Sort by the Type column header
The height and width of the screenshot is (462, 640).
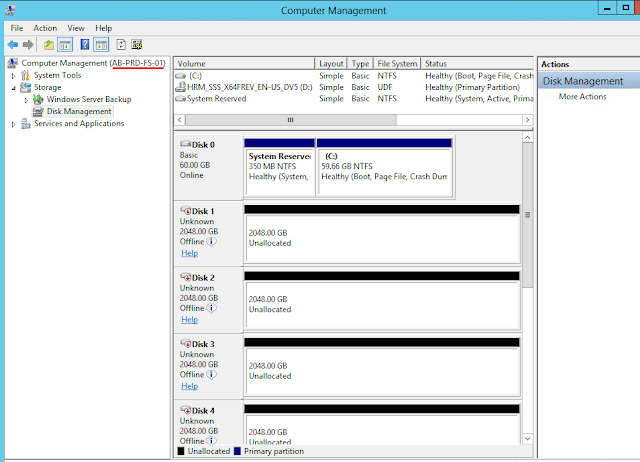click(360, 64)
